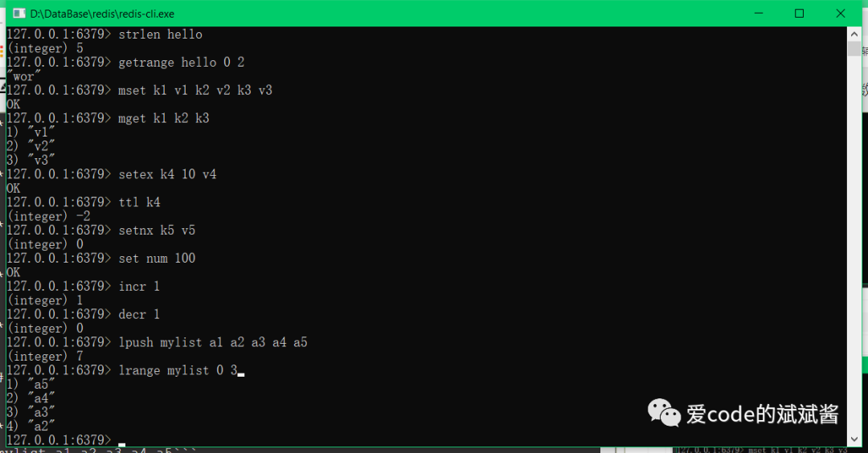The height and width of the screenshot is (453, 868).
Task: Click the scrollbar down arrow
Action: [x=854, y=439]
